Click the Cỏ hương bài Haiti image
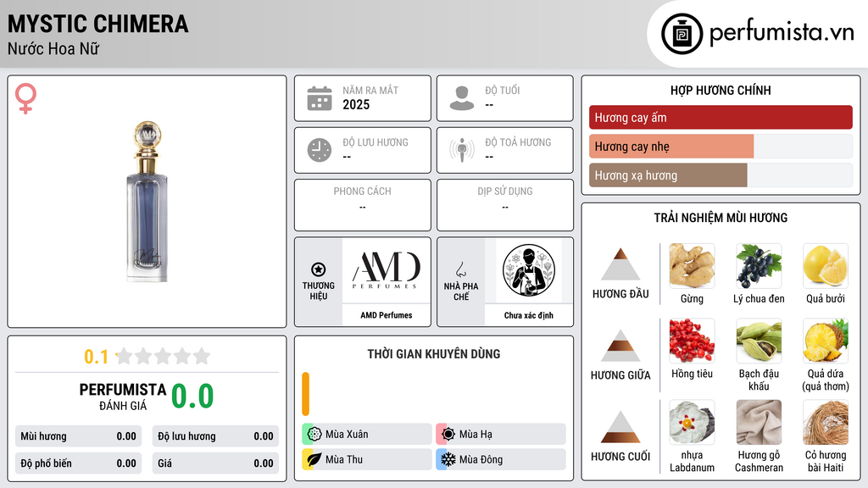Image resolution: width=868 pixels, height=488 pixels. click(826, 423)
